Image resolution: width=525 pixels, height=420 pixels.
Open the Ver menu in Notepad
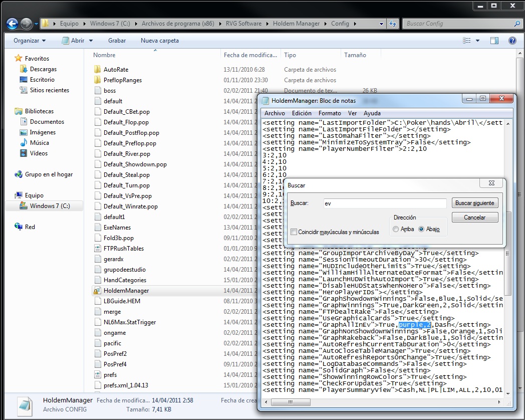352,113
